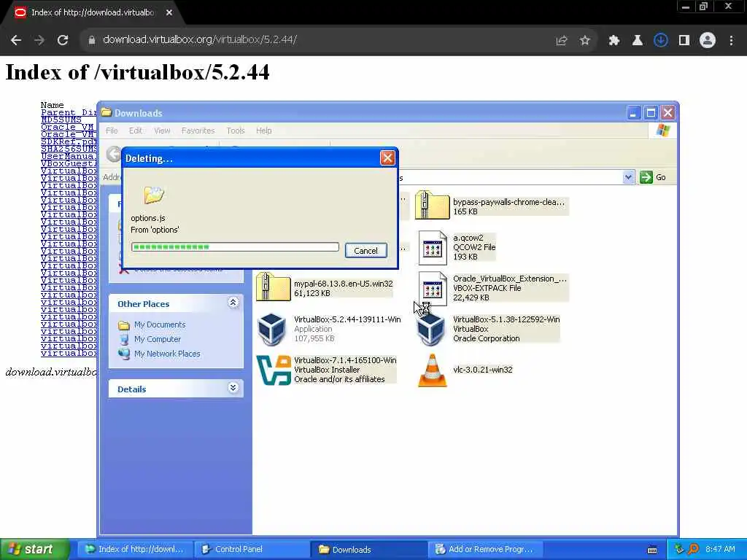Open the Edit menu in Downloads window

[135, 131]
